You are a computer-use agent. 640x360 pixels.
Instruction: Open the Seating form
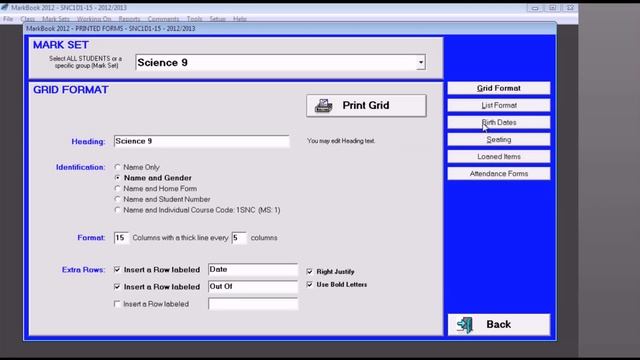tap(498, 140)
